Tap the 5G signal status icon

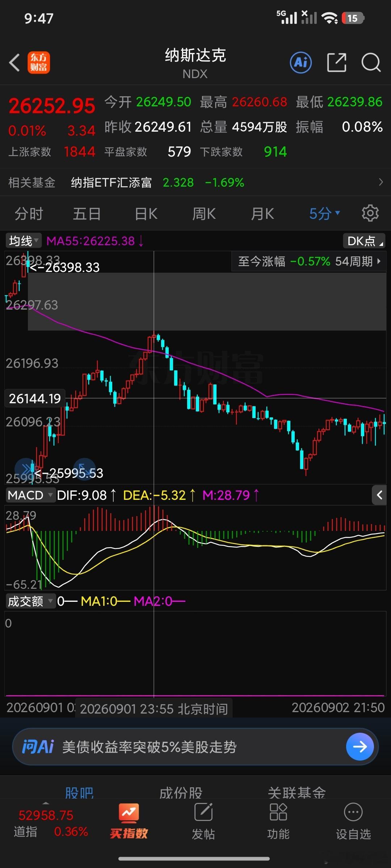287,17
